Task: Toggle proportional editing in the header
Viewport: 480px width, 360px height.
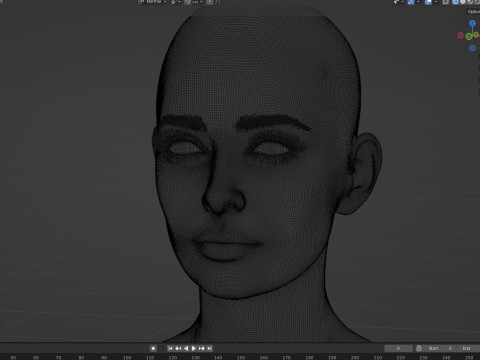Action: [210, 2]
